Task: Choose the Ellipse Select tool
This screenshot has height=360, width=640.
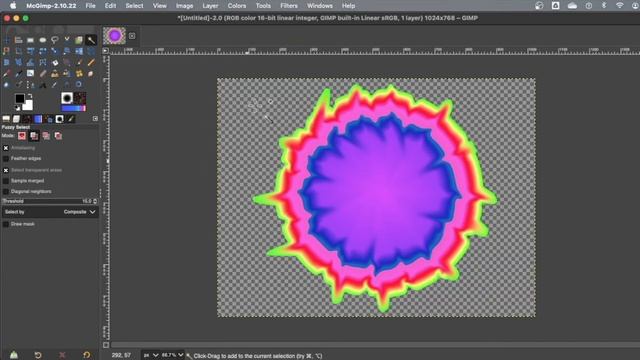Action: coord(42,40)
